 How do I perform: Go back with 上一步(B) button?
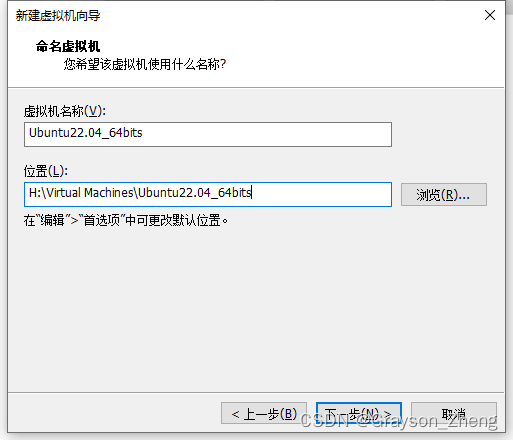tap(264, 413)
